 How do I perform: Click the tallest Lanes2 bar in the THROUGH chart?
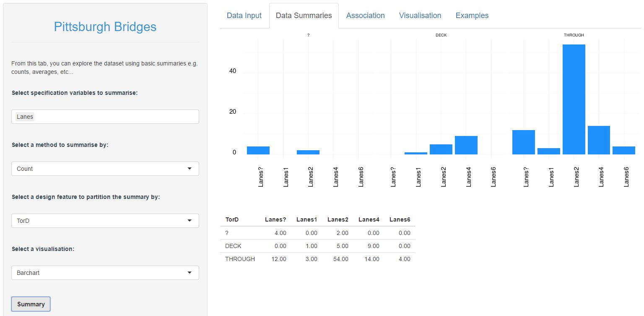[x=574, y=99]
